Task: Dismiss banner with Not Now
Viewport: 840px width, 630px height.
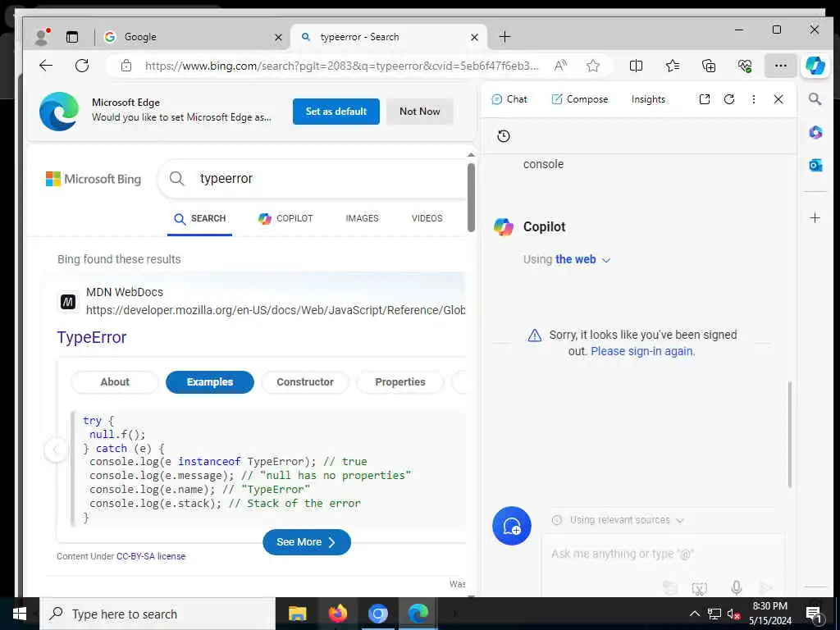Action: 419,112
